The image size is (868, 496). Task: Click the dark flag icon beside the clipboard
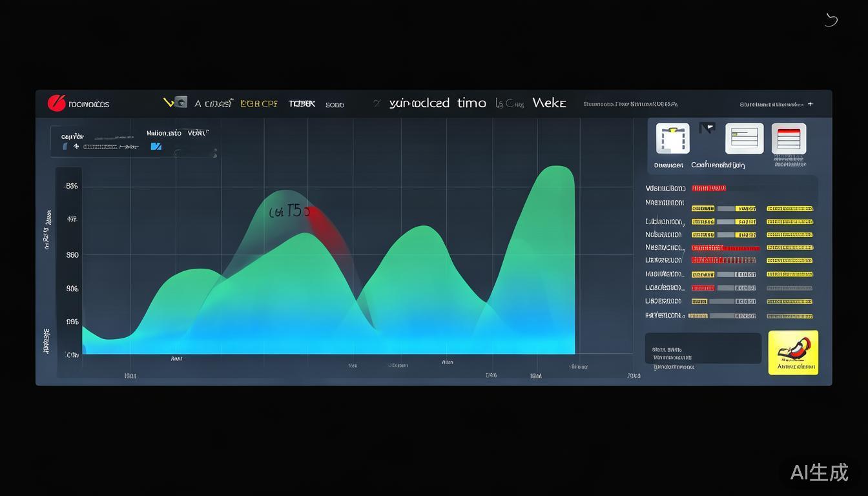click(x=707, y=129)
